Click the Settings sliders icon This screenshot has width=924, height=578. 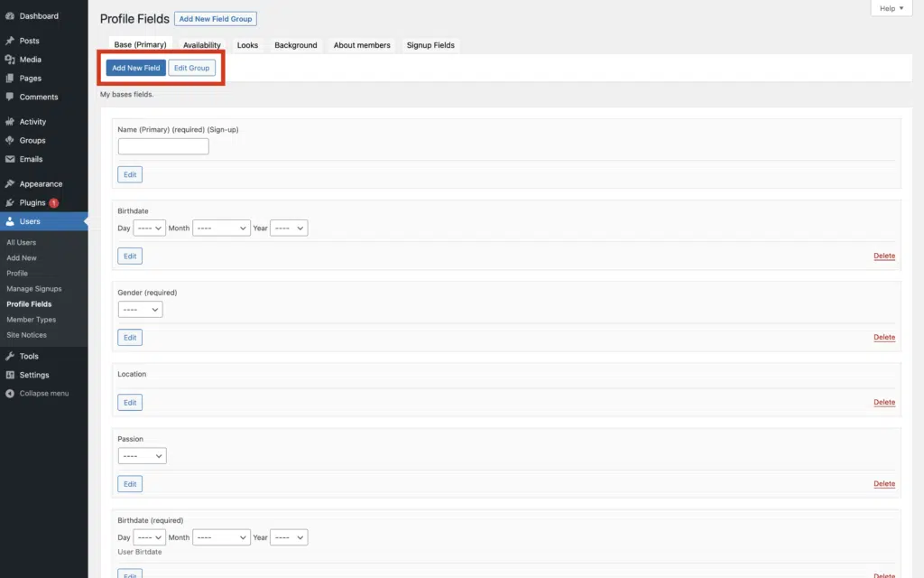10,375
